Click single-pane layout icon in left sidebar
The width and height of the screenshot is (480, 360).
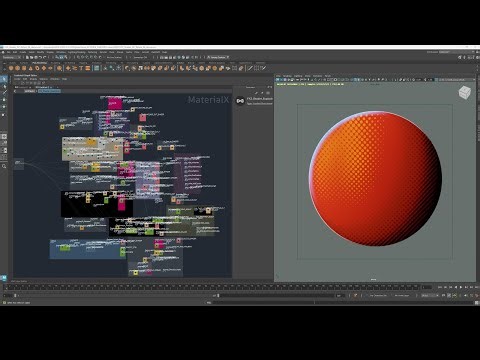[x=4, y=136]
